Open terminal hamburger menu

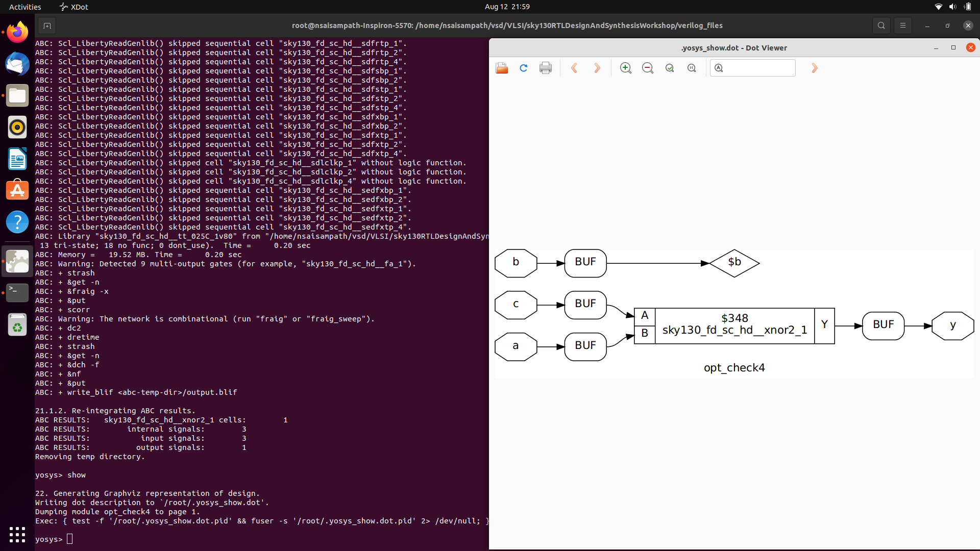click(902, 26)
